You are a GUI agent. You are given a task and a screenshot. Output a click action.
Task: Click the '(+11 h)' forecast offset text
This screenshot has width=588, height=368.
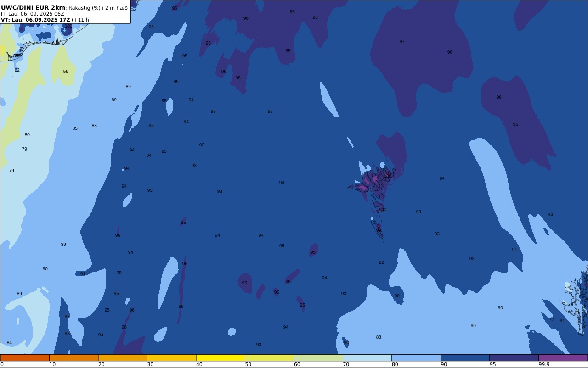coord(81,20)
